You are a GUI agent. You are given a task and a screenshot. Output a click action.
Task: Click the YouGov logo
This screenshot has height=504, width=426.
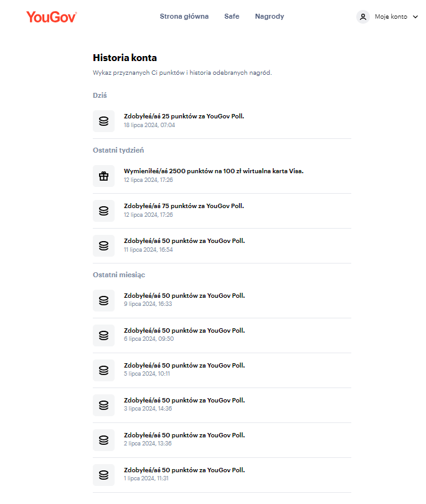tap(52, 17)
